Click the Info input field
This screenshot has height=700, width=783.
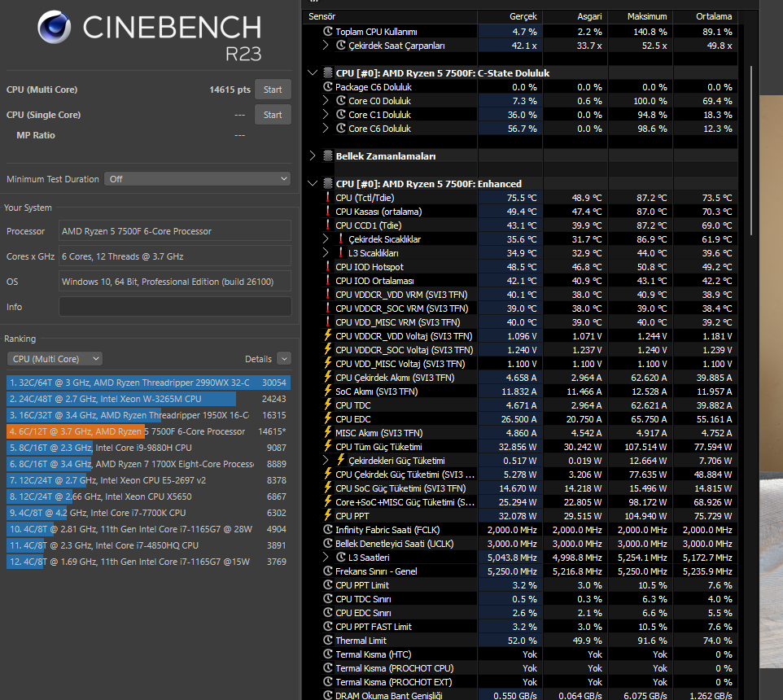[175, 307]
